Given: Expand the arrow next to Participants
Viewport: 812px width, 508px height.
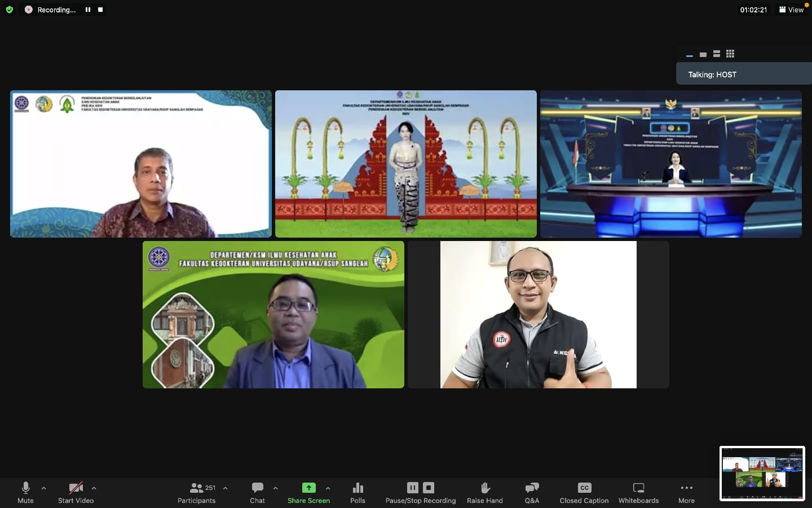Looking at the screenshot, I should tap(226, 488).
